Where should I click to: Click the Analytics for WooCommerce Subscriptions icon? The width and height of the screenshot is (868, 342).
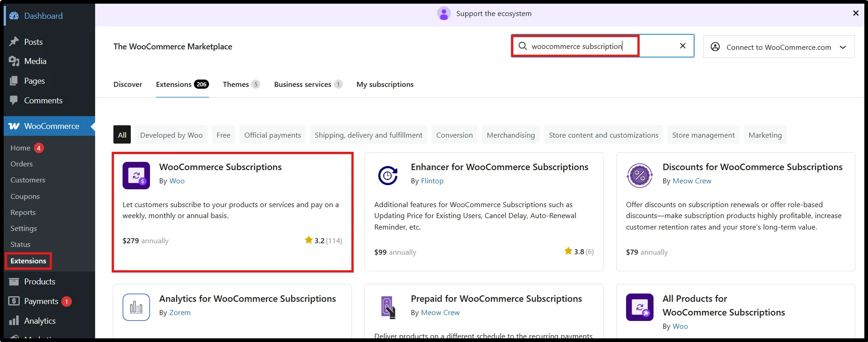click(136, 307)
